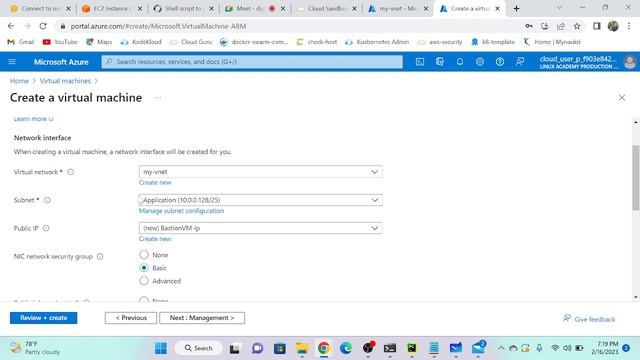Open Windows Start menu
The width and height of the screenshot is (640, 360).
[x=161, y=348]
